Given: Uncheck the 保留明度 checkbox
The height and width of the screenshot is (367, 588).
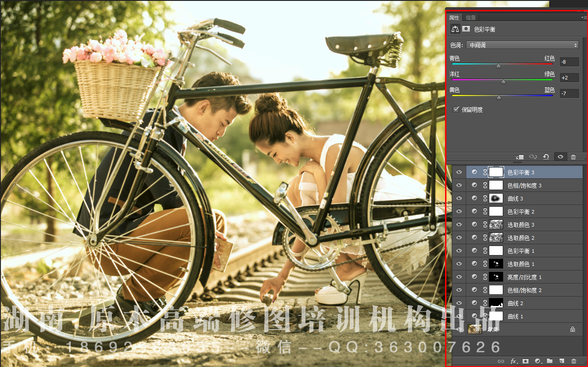Looking at the screenshot, I should coord(456,109).
